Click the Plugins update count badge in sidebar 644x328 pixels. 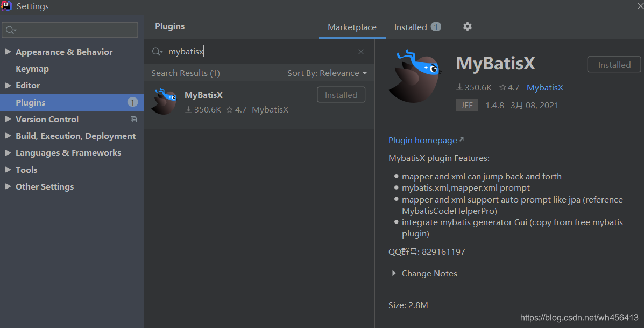point(132,102)
